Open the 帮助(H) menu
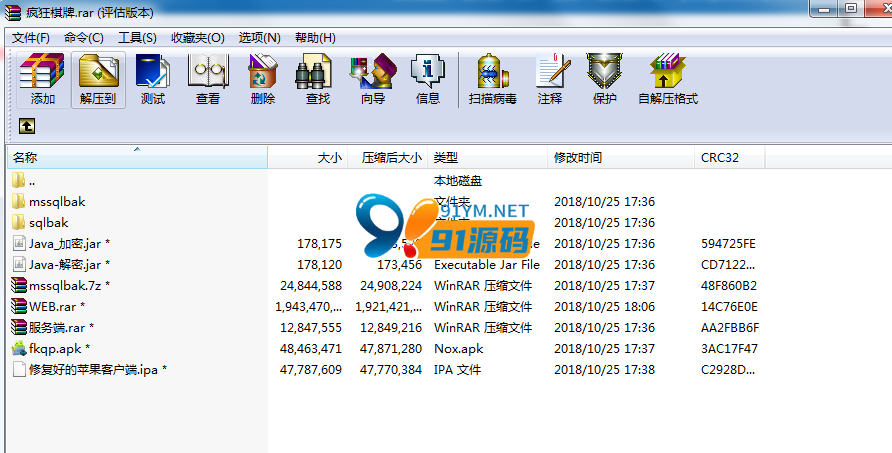The width and height of the screenshot is (892, 453). (x=315, y=38)
